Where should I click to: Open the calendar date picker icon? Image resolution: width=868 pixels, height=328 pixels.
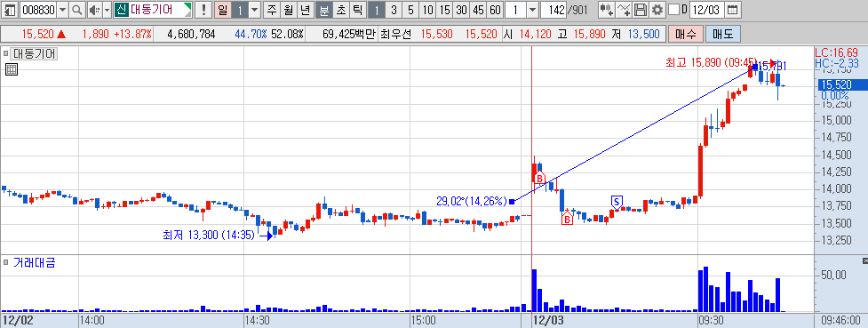pos(732,10)
